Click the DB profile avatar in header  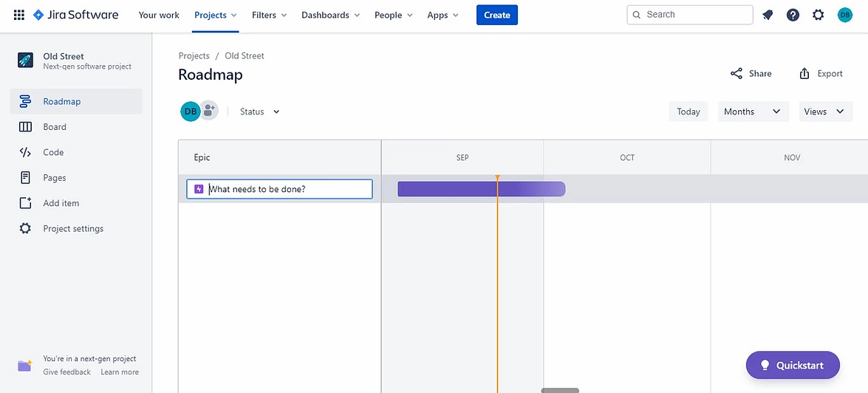844,15
